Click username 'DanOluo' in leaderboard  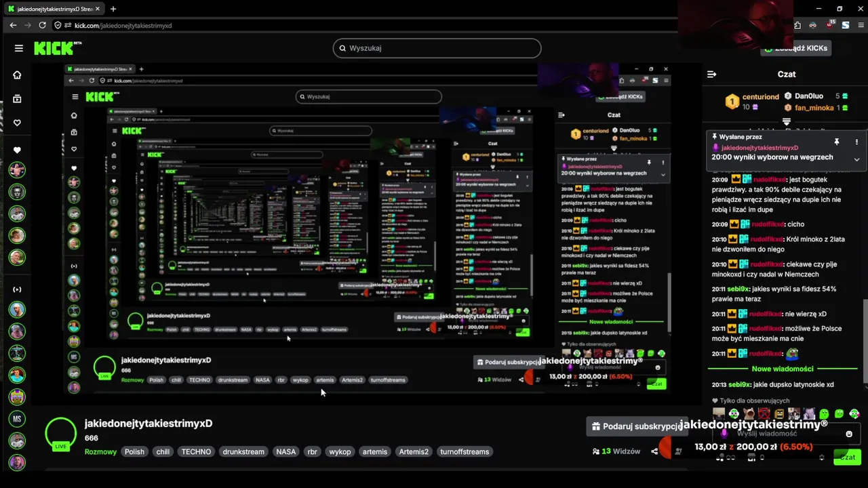[x=809, y=96]
